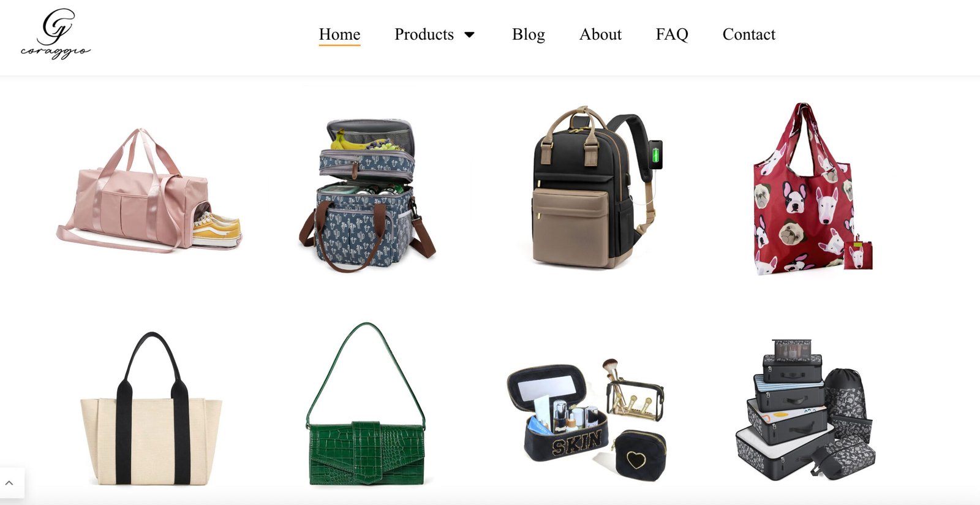Open the cactus print lunch cooler bag
Image resolution: width=980 pixels, height=505 pixels.
click(x=367, y=195)
